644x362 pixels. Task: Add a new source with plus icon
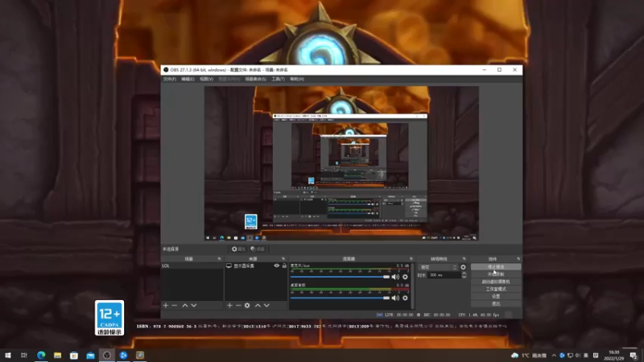[x=229, y=306]
